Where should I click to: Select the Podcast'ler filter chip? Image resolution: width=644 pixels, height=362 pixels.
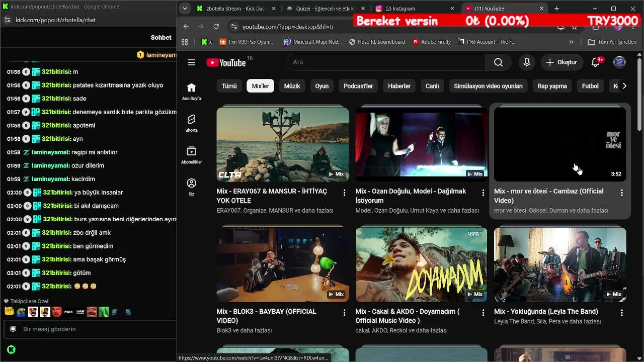(358, 86)
